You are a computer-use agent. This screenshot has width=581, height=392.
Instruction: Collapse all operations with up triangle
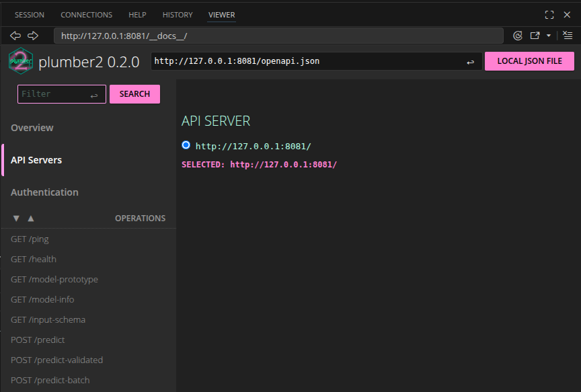pos(31,219)
